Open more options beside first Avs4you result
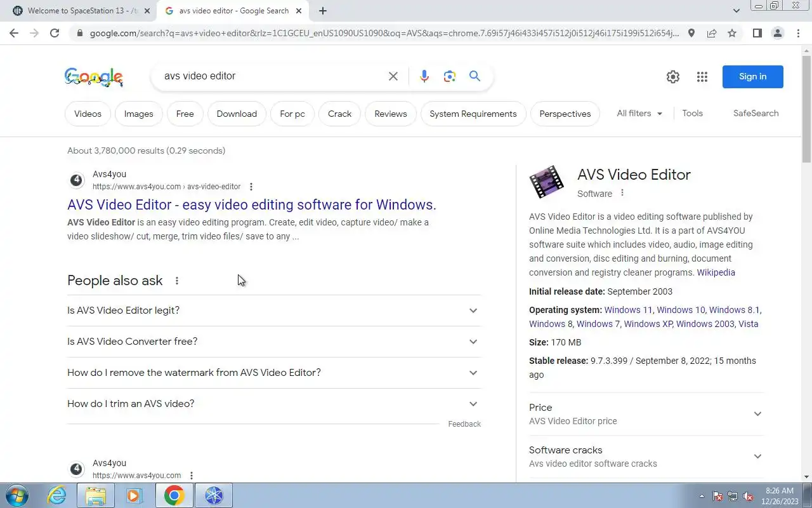812x508 pixels. click(x=251, y=187)
